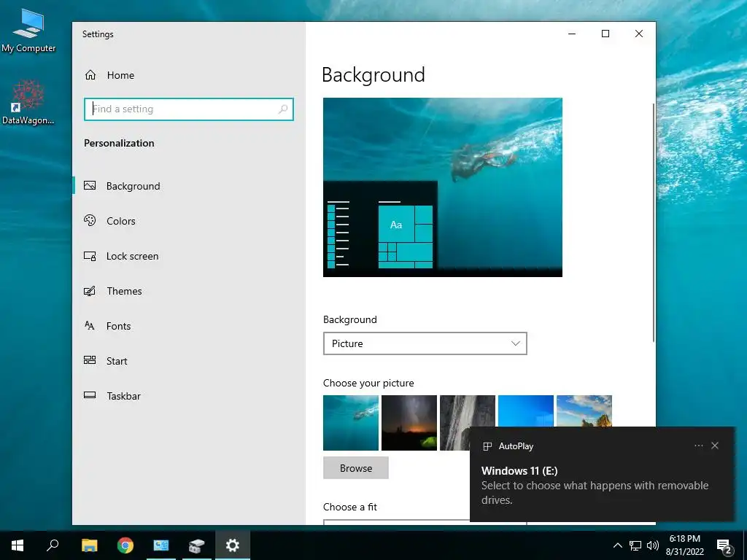Screen dimensions: 747x560
Task: Click the Browse button
Action: (x=356, y=468)
